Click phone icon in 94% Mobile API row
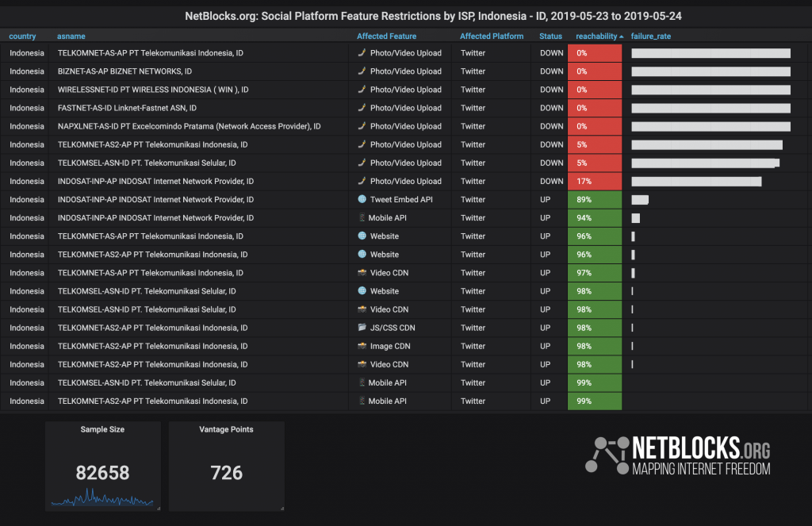This screenshot has width=812, height=526. click(x=362, y=217)
